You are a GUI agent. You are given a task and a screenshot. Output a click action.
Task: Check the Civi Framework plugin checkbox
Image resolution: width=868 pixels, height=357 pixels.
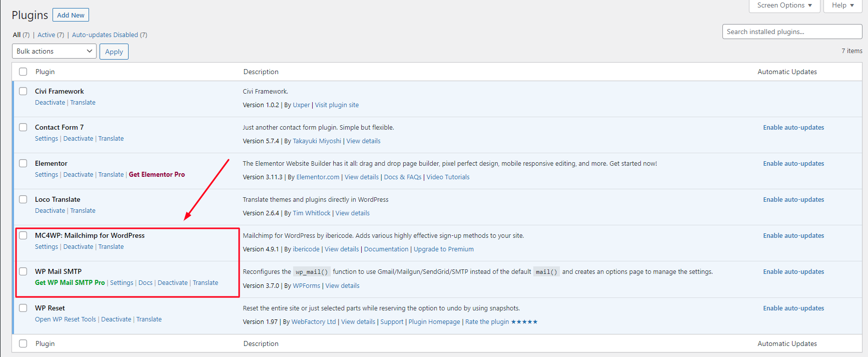[23, 91]
